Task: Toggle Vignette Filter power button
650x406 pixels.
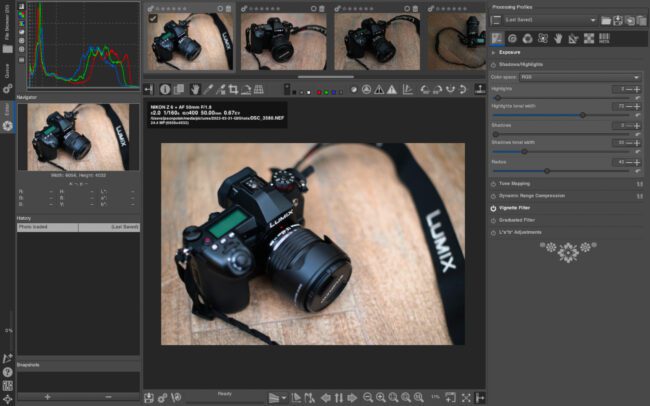Action: pyautogui.click(x=493, y=208)
